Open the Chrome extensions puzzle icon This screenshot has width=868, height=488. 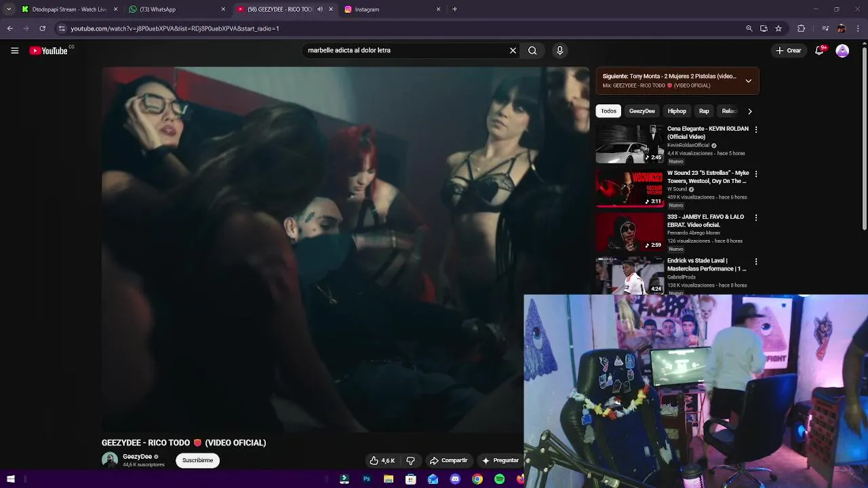click(x=802, y=28)
